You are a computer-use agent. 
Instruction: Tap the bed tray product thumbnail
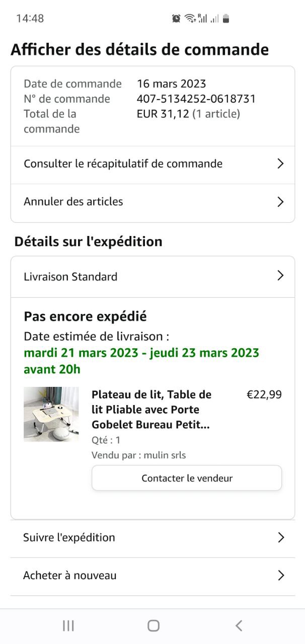(x=51, y=414)
